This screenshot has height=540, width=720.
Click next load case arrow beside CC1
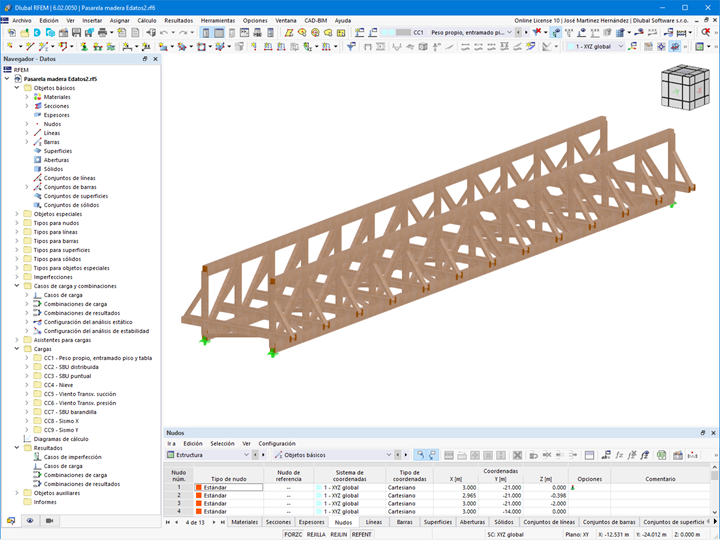coord(526,33)
